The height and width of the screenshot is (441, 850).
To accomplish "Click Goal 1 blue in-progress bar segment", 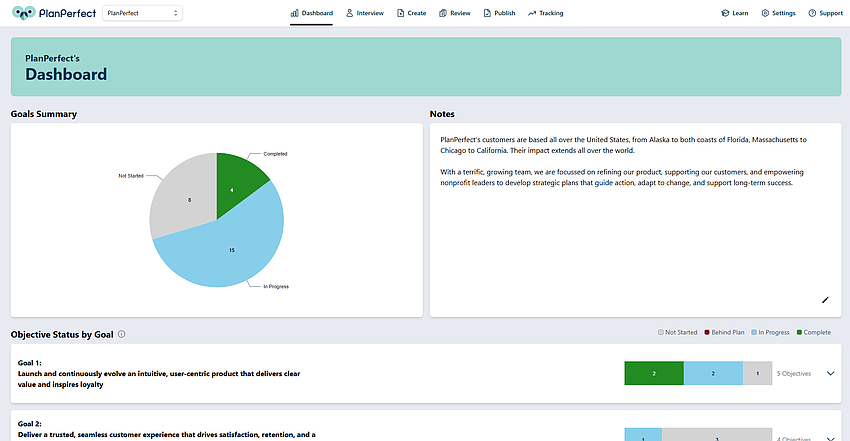I will [x=713, y=373].
